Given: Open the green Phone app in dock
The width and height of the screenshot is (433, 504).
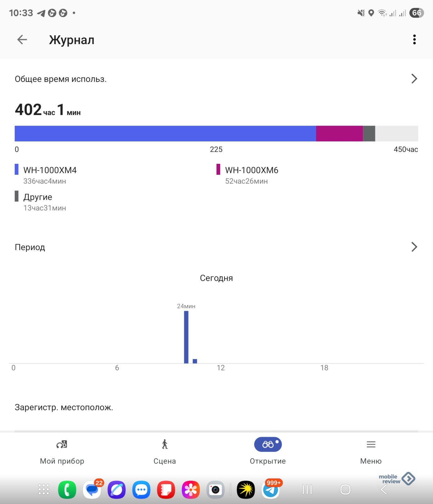Looking at the screenshot, I should 67,490.
